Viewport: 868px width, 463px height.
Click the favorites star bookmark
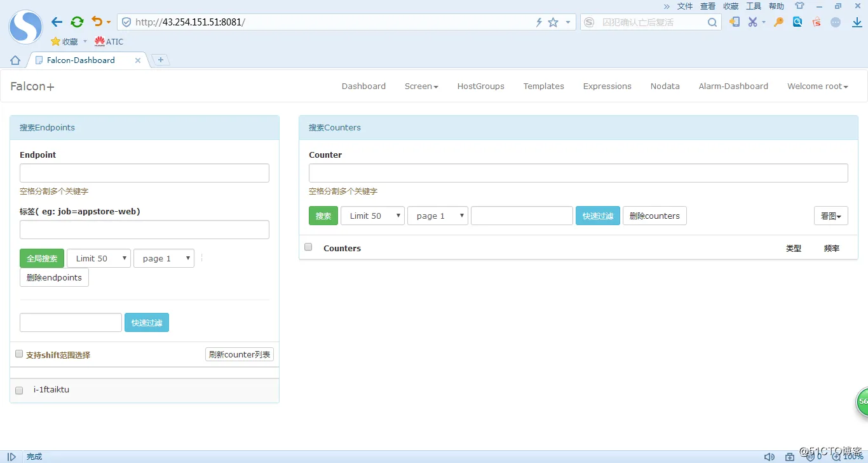pos(64,41)
